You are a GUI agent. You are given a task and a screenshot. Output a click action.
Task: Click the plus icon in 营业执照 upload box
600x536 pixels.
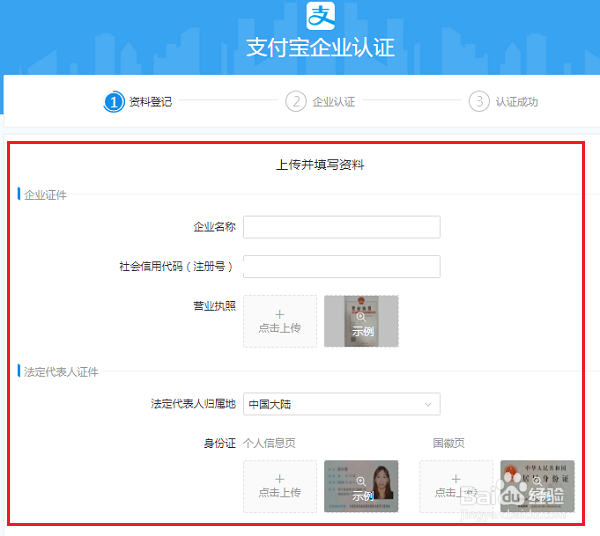pos(280,314)
